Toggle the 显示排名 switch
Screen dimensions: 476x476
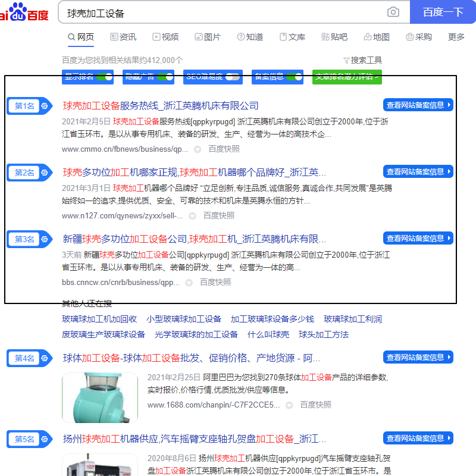105,77
